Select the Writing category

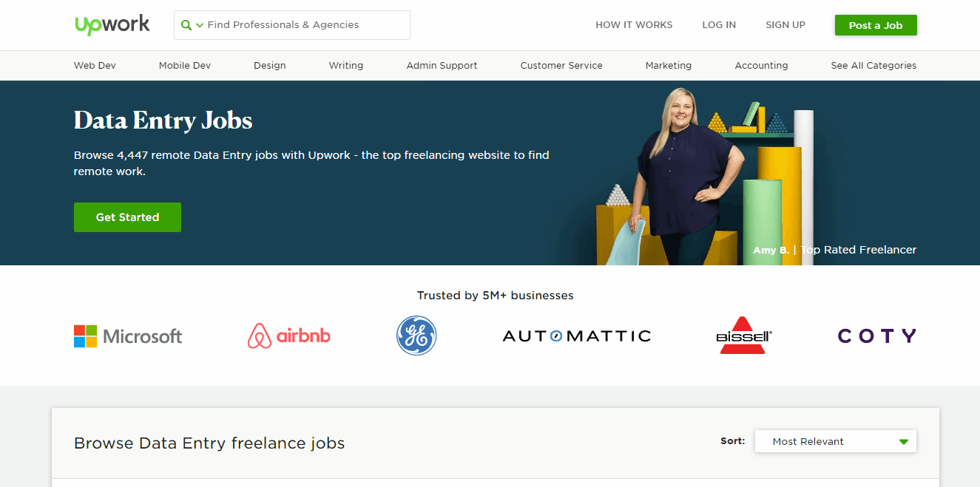click(345, 65)
